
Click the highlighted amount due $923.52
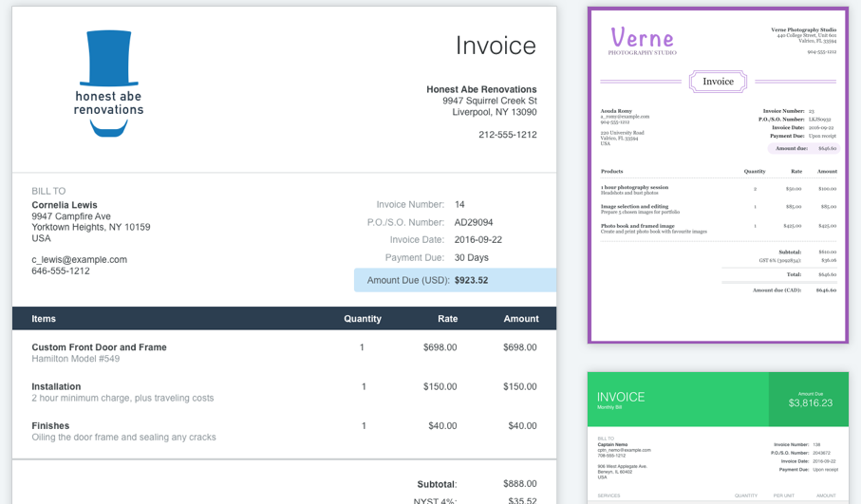point(471,280)
